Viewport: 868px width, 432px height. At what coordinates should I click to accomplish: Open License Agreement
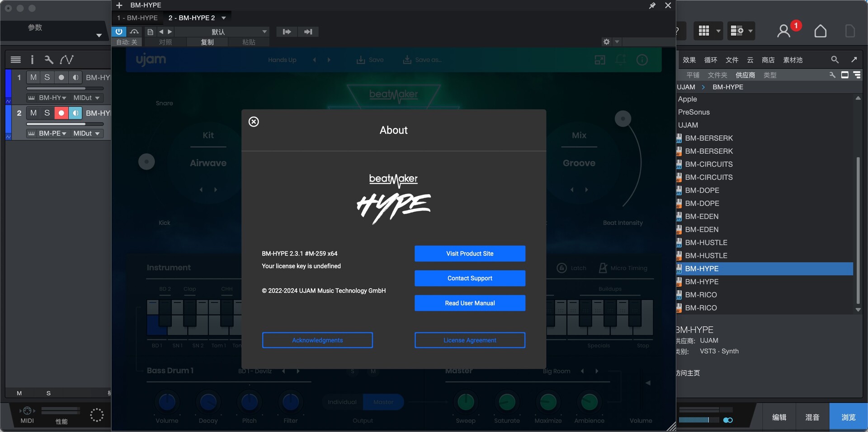[x=470, y=340]
